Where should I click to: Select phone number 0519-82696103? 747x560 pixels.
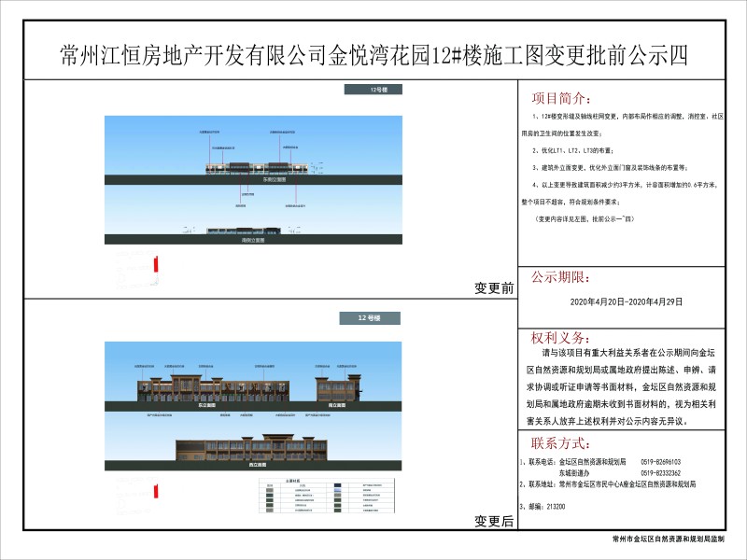click(x=661, y=462)
